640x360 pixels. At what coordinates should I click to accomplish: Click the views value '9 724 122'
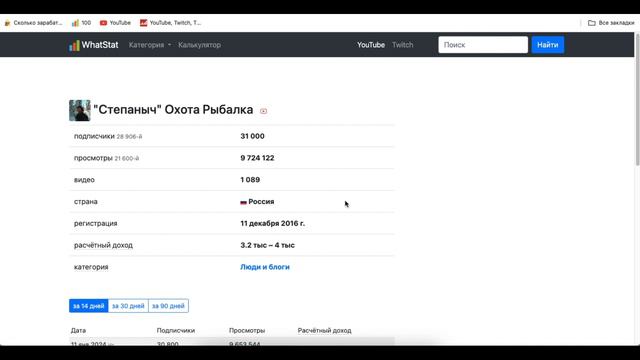point(257,158)
